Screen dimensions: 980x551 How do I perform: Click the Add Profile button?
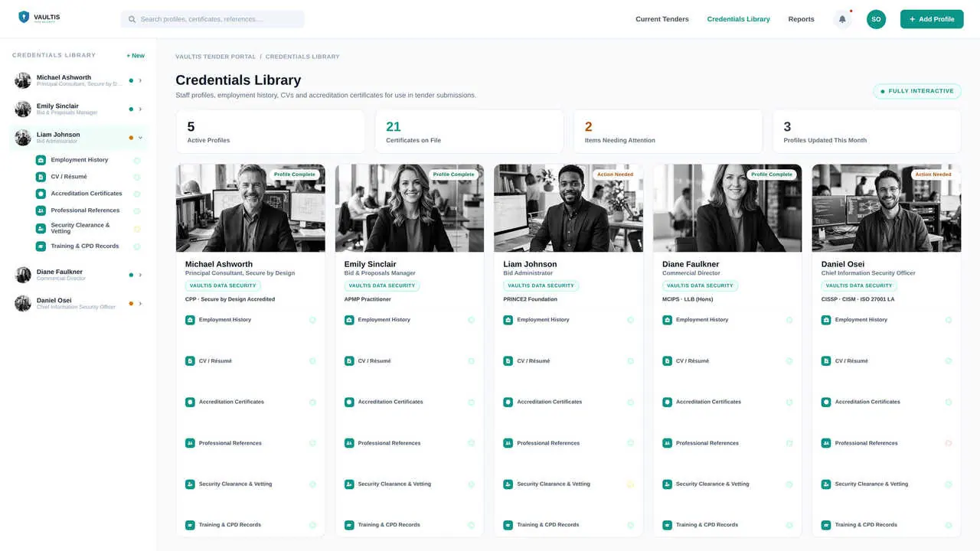click(x=932, y=19)
